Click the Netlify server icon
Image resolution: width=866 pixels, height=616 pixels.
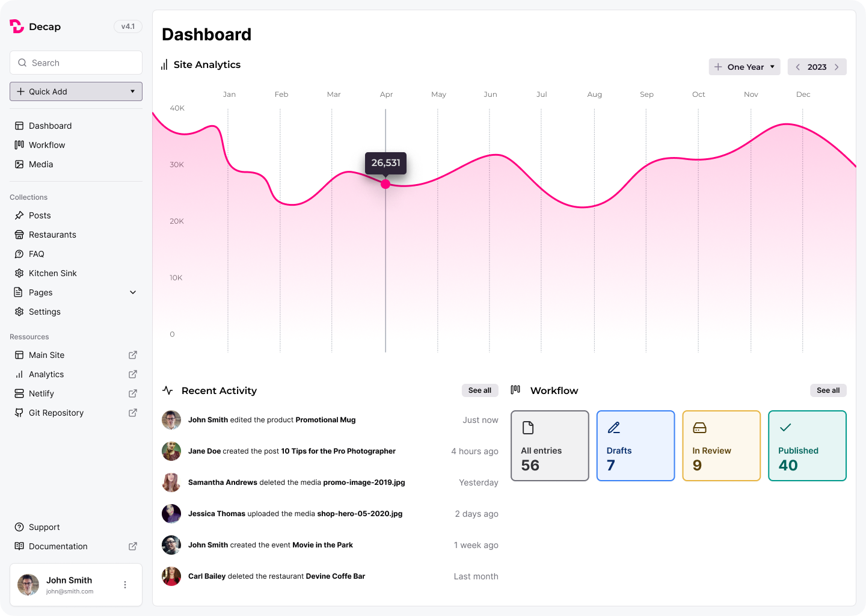click(19, 393)
